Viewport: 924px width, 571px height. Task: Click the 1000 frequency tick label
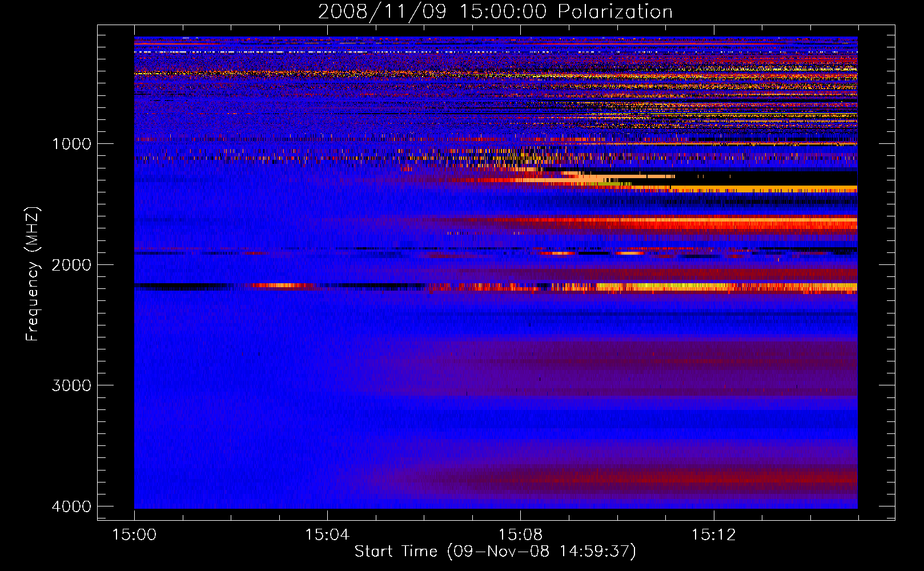[x=71, y=144]
